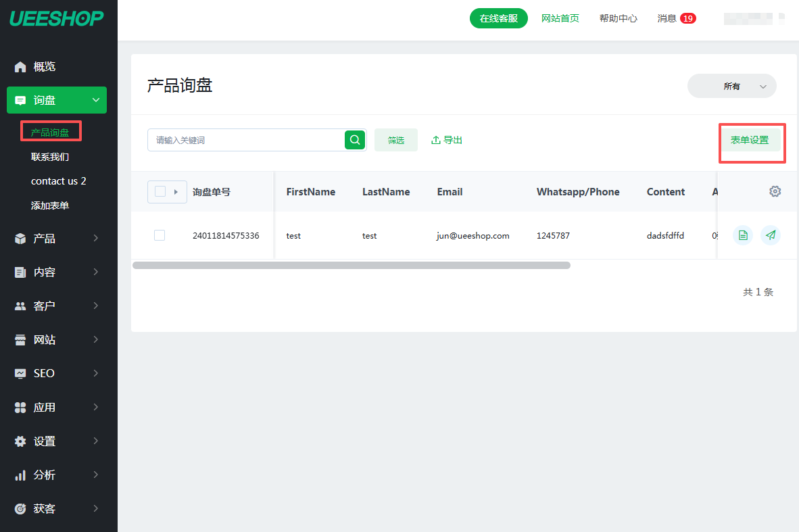The width and height of the screenshot is (799, 532).
Task: Open the contact us 2 form
Action: 58,181
